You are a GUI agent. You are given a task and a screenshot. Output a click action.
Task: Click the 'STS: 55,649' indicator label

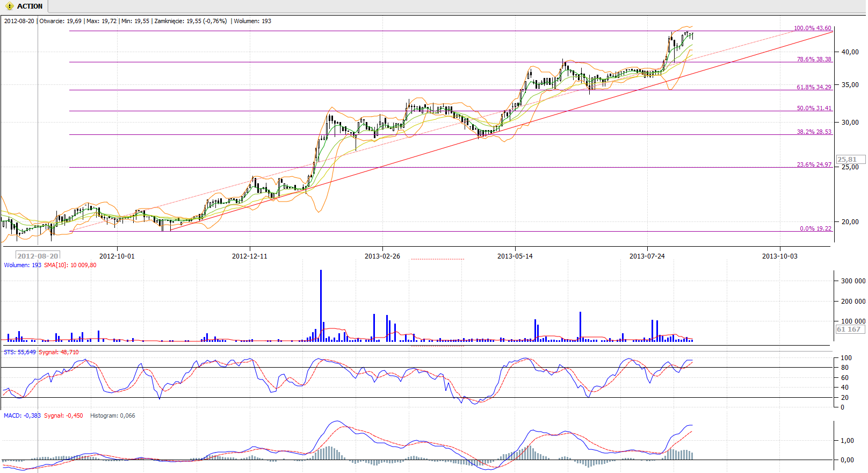[x=20, y=352]
